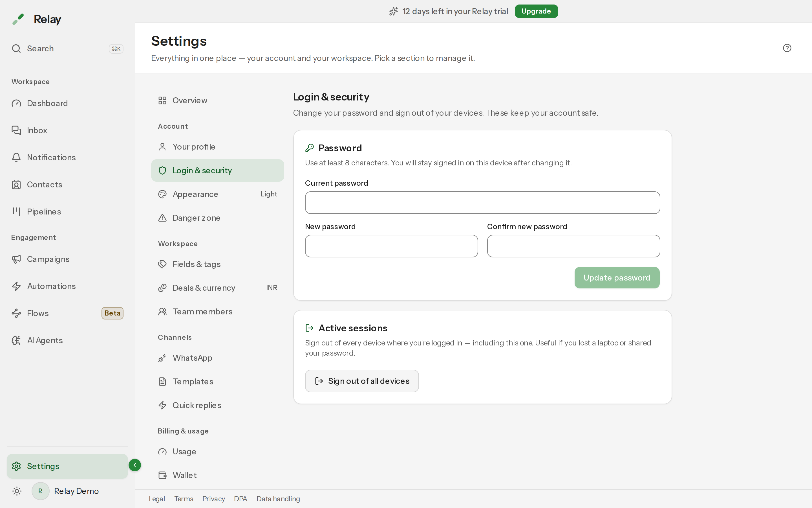Open the Legal footer link
This screenshot has width=812, height=508.
[x=157, y=499]
